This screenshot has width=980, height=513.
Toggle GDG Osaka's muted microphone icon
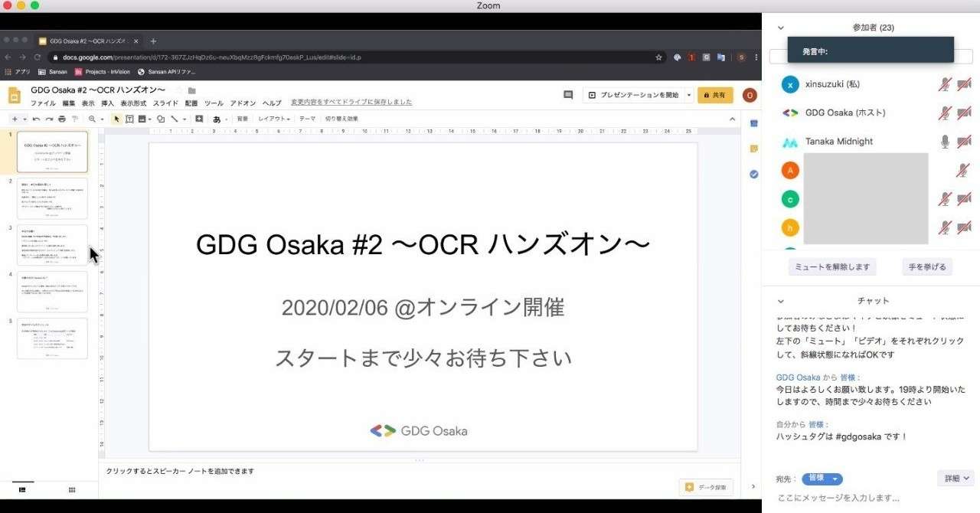tap(945, 113)
